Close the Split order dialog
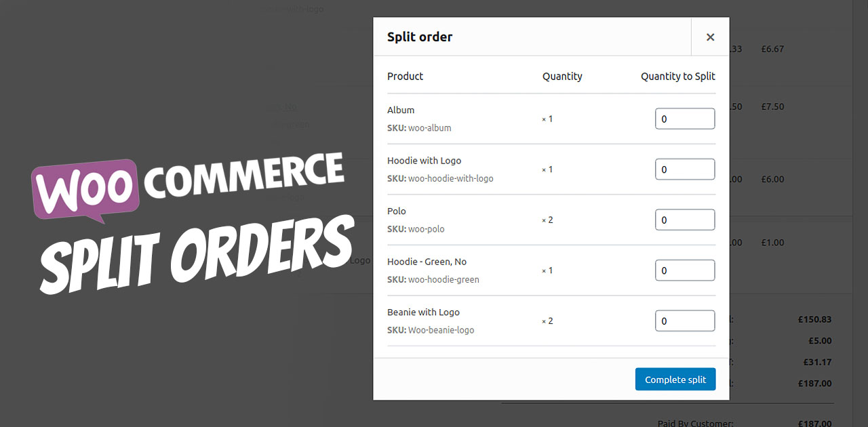This screenshot has height=427, width=868. coord(710,37)
